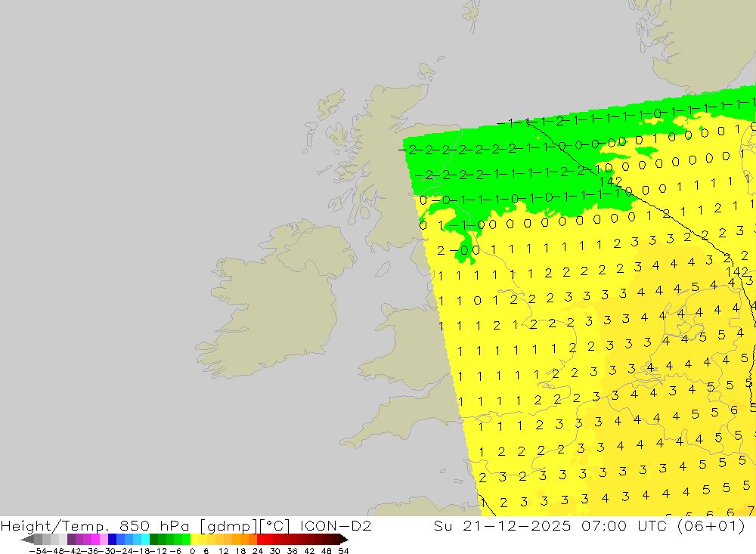Click the positive "12" legend label
The image size is (756, 554).
pos(224,551)
